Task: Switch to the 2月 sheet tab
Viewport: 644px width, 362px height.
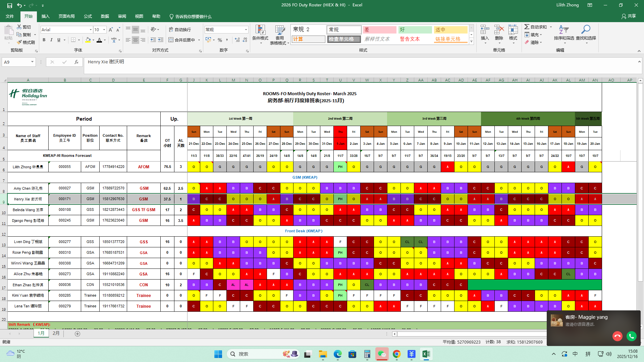Action: (x=56, y=334)
